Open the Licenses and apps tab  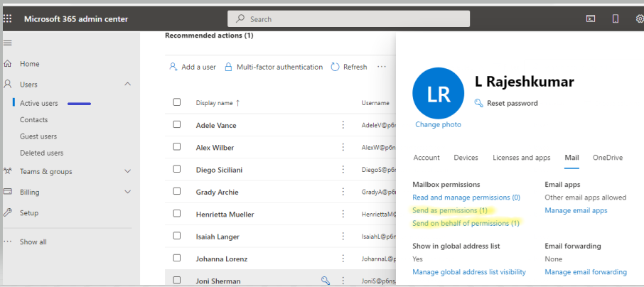point(522,158)
